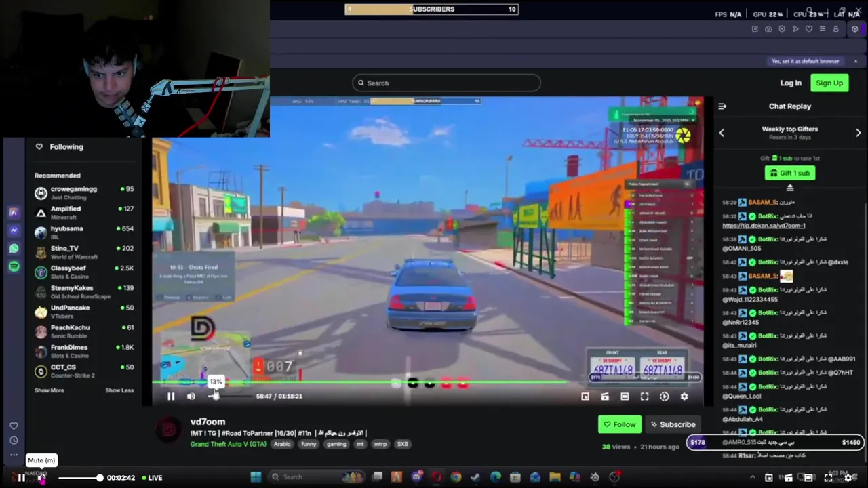868x488 pixels.
Task: Click the browser shield ad-block icon
Action: [x=782, y=29]
